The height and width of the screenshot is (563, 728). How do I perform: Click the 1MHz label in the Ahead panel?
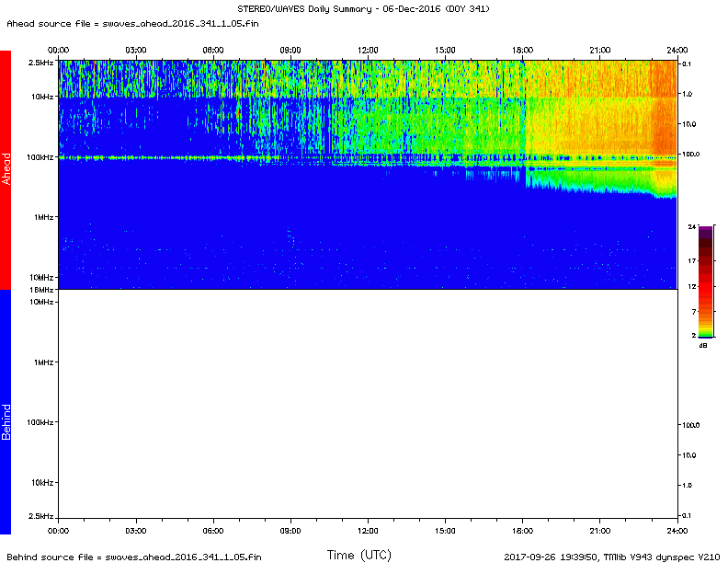(42, 217)
